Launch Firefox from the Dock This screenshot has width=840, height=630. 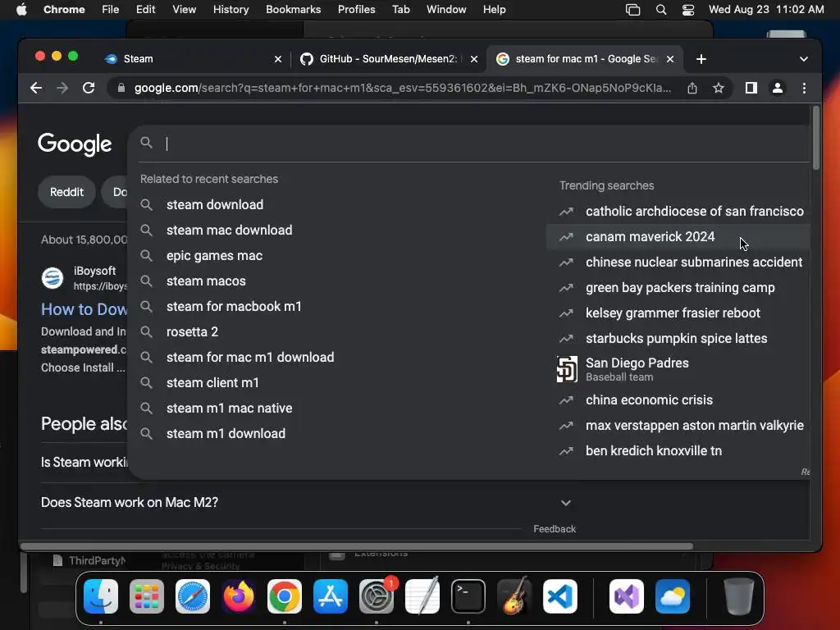point(239,596)
